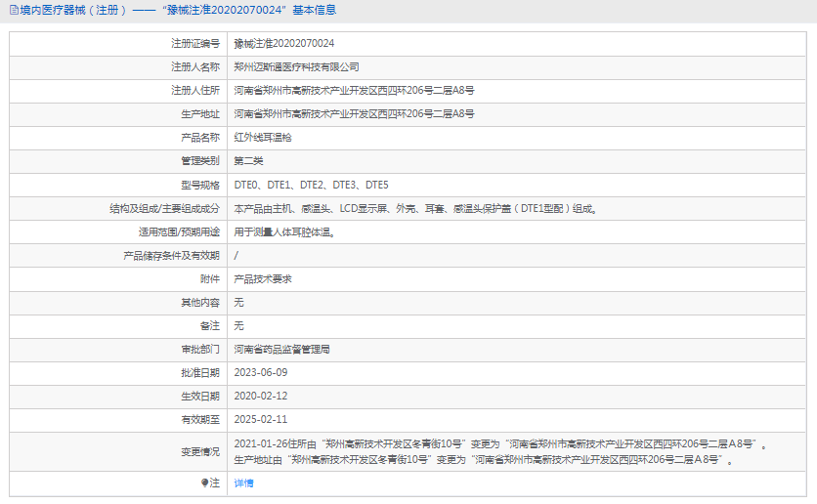Click the 管理类别 label

coord(200,161)
